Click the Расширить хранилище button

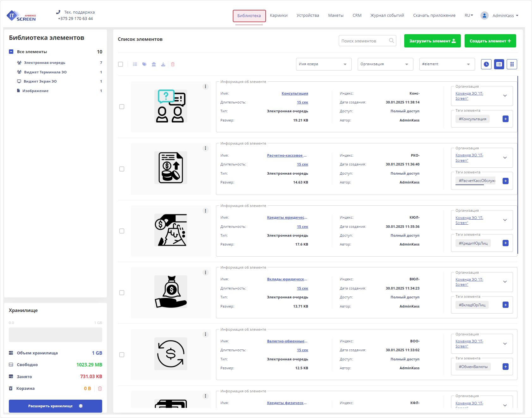(55, 406)
